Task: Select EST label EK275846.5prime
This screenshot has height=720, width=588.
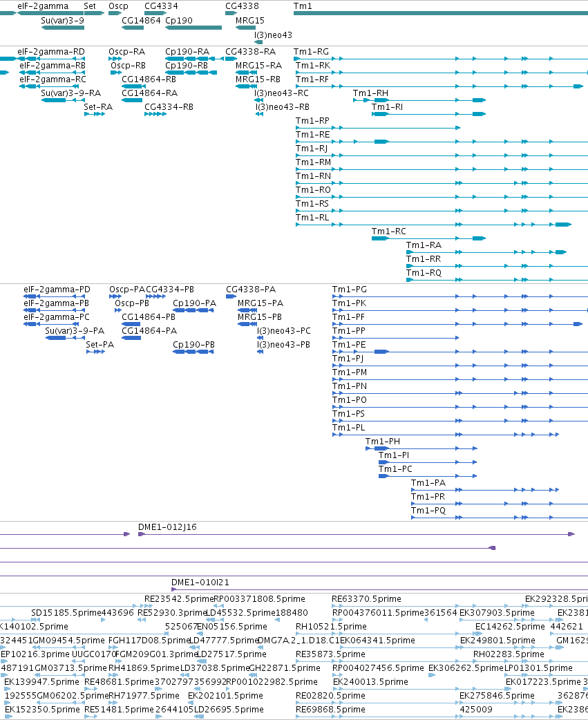Action: (497, 695)
